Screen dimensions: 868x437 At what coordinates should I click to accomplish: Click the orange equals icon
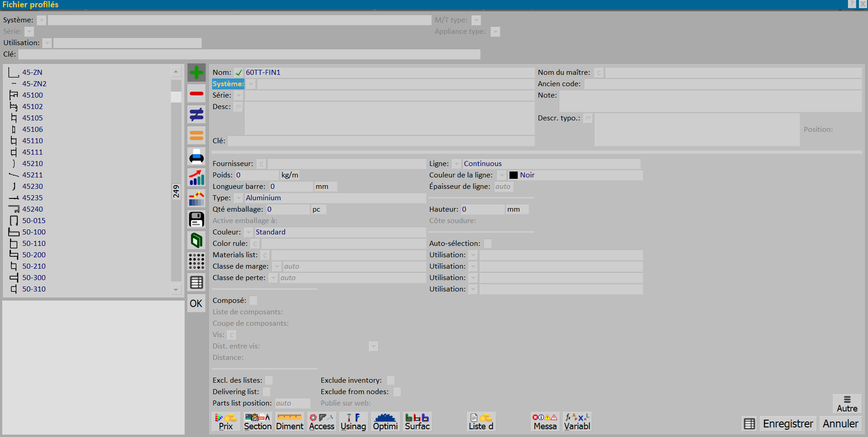pyautogui.click(x=197, y=135)
